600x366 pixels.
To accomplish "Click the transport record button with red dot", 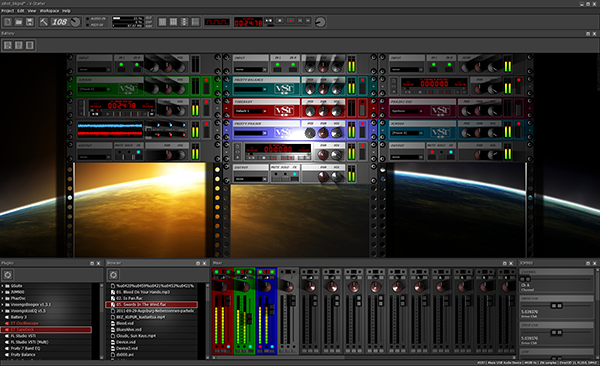I will [x=290, y=21].
